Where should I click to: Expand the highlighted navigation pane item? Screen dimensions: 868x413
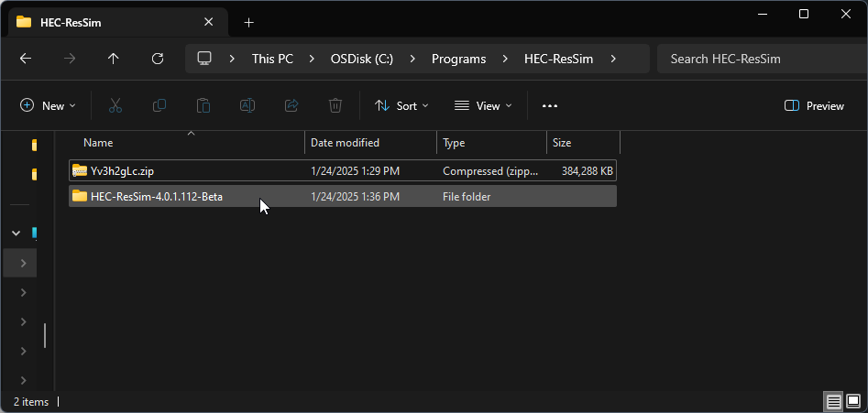tap(23, 263)
